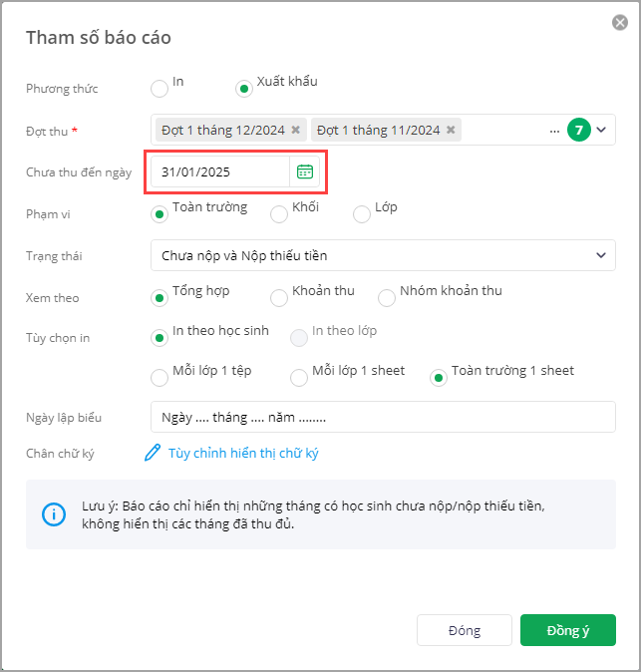Choose the Lớp scope option

pos(362,213)
